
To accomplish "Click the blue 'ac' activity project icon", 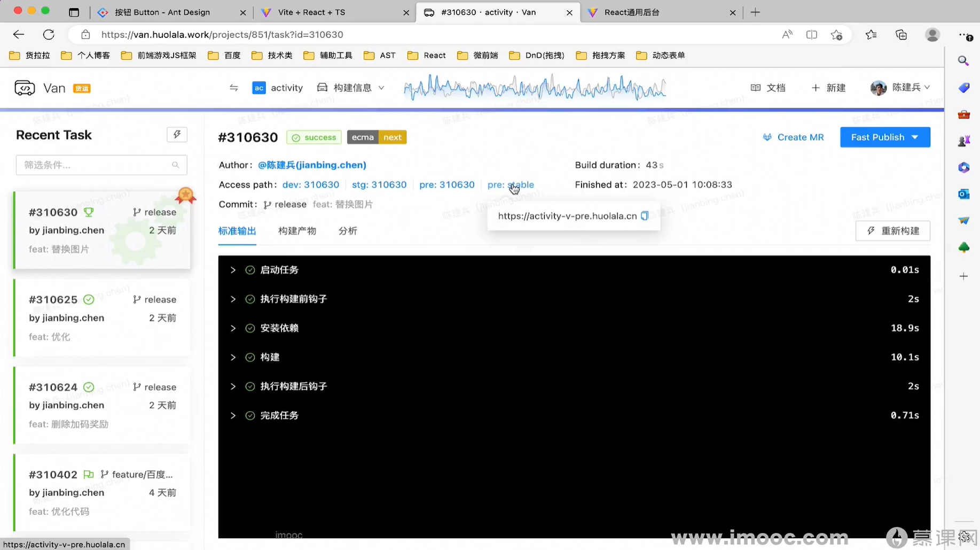I will point(259,88).
